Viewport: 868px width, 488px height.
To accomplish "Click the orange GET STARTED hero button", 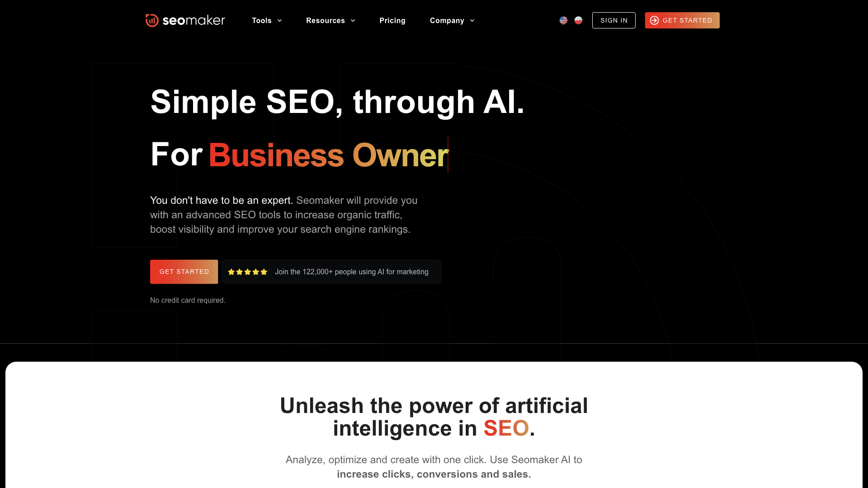I will click(x=184, y=272).
